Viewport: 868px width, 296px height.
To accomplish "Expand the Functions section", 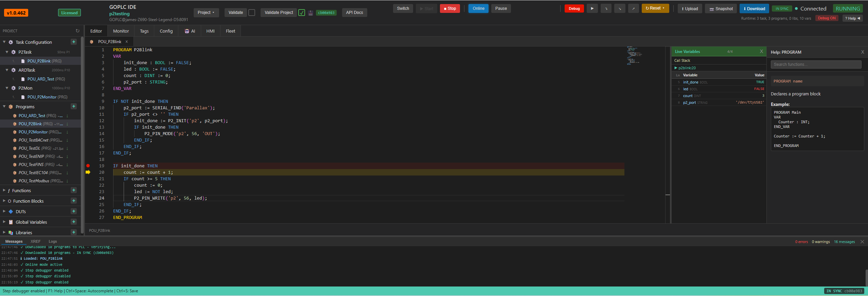I will click(x=4, y=190).
